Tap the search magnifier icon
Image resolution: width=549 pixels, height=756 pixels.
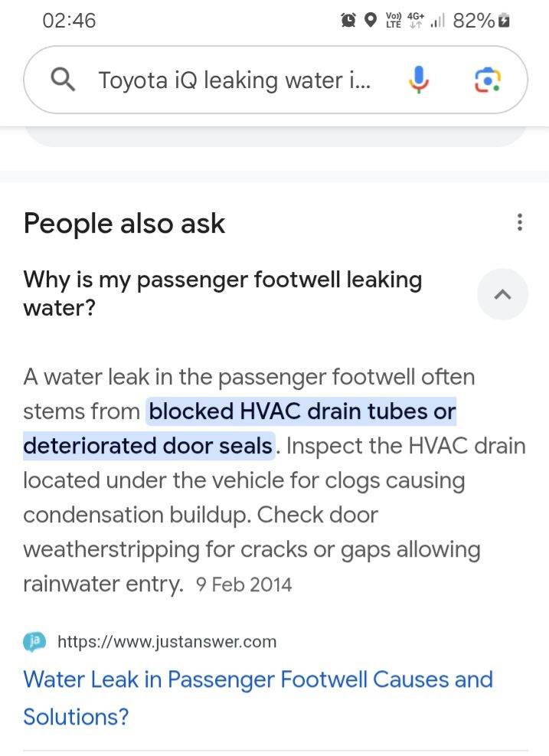tap(63, 80)
